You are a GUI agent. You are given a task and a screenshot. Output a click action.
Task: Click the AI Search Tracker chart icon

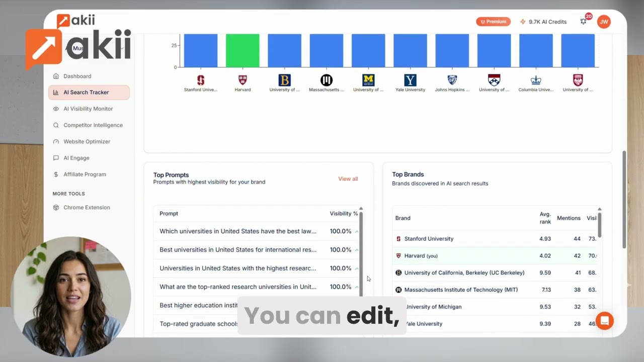pos(56,93)
